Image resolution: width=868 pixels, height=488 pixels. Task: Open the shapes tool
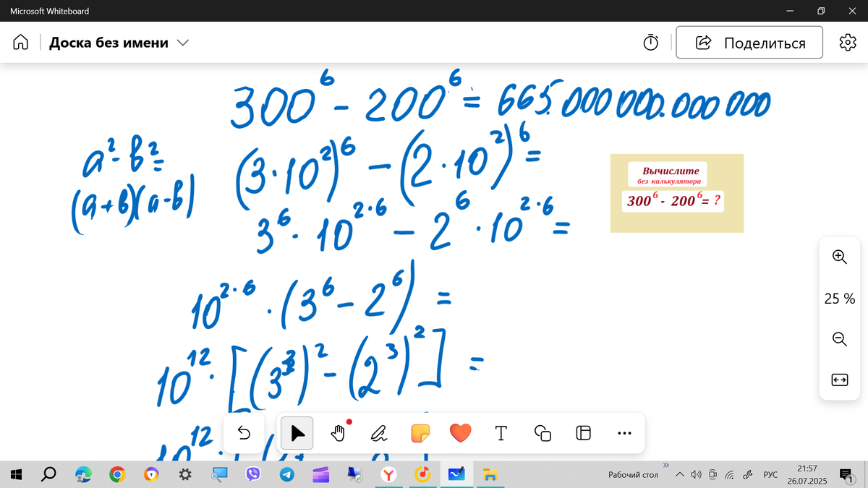pos(542,433)
